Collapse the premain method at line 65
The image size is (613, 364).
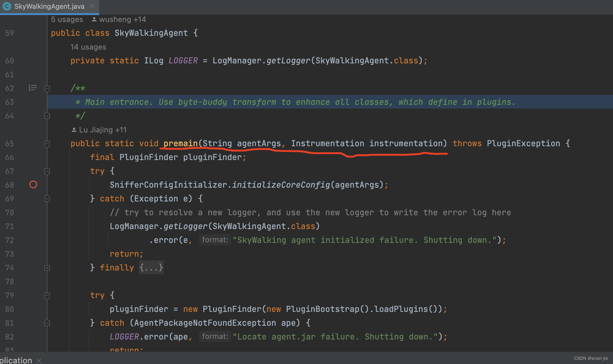point(47,144)
